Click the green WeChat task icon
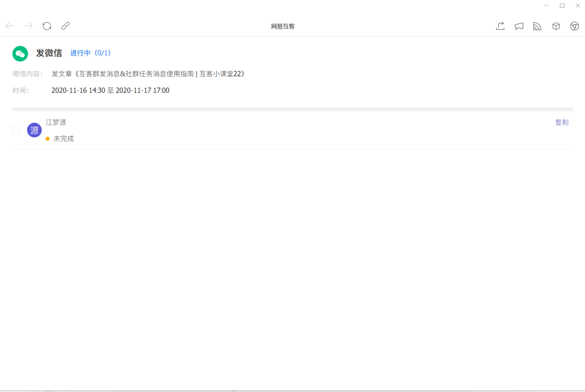The image size is (585, 392). point(20,54)
